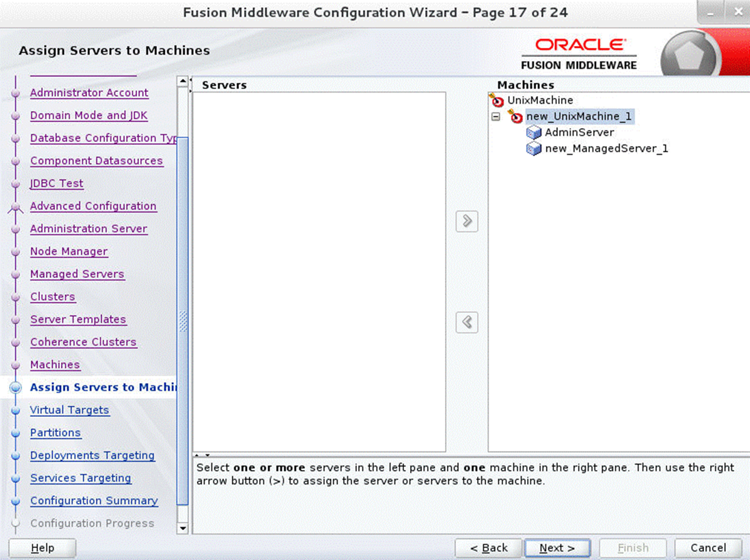Click the right arrow assign icon

[466, 222]
